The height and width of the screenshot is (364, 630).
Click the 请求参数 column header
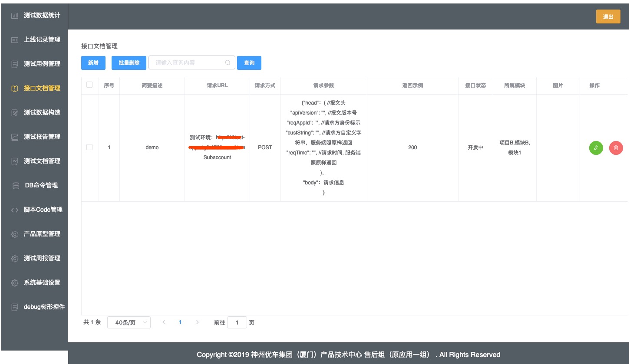point(323,85)
